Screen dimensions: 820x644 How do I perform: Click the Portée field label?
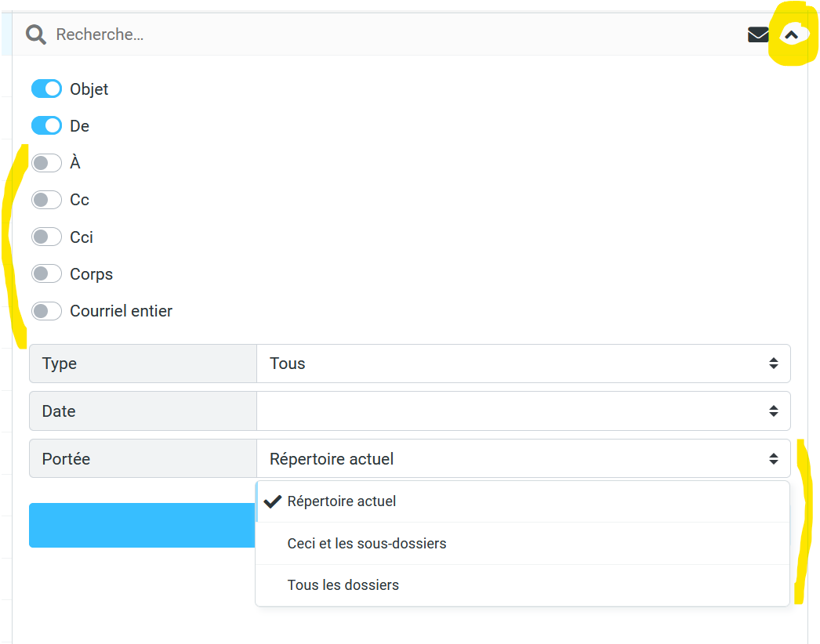tap(66, 459)
